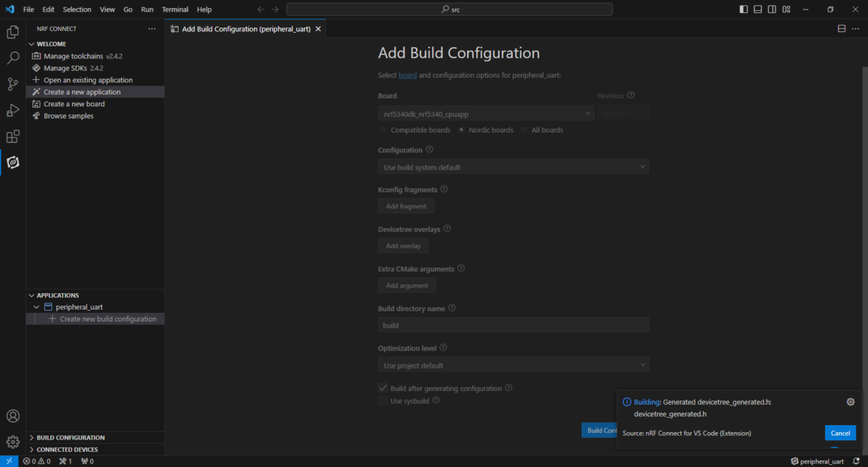The image size is (868, 467).
Task: Close the Add Build Configuration tab
Action: coord(318,29)
